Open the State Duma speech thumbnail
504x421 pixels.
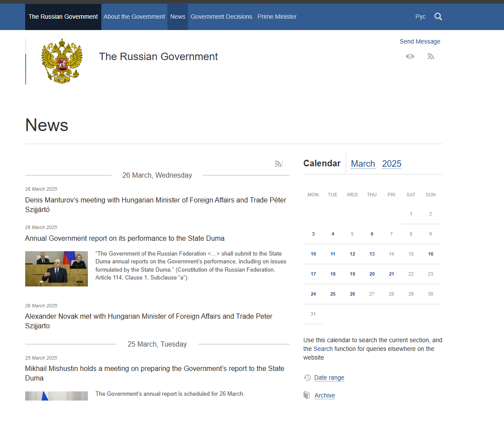(57, 269)
